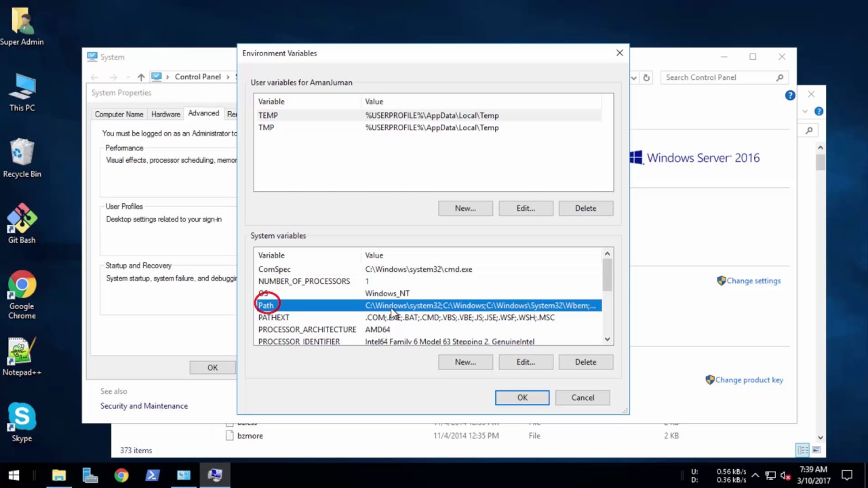Launch Git Bash from the desktop
Viewport: 868px width, 488px height.
tap(22, 224)
